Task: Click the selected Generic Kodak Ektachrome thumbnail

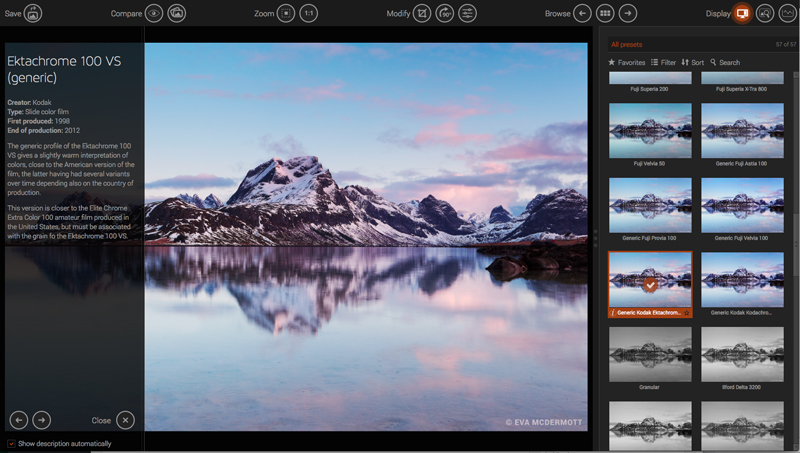Action: [650, 280]
